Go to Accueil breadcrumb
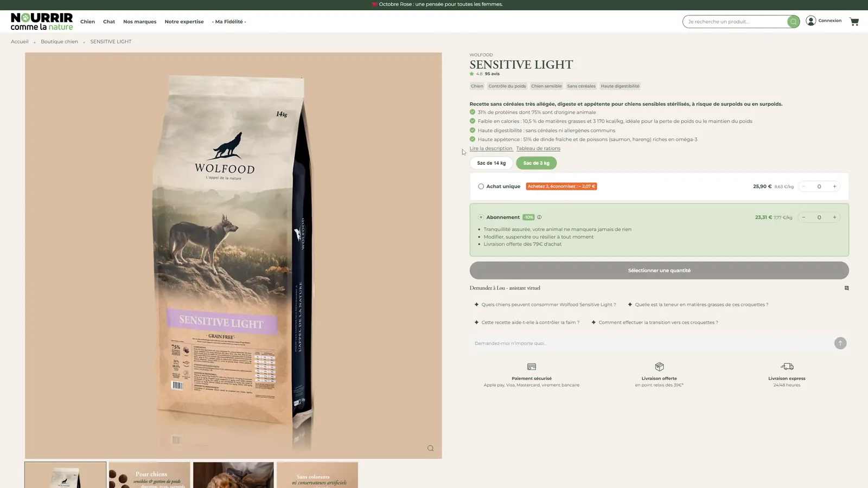Screen dimensions: 868x488 20,42
